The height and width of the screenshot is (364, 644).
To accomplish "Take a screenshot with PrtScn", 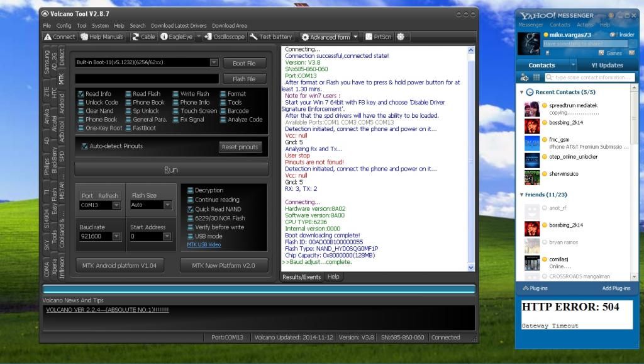I will [x=378, y=37].
